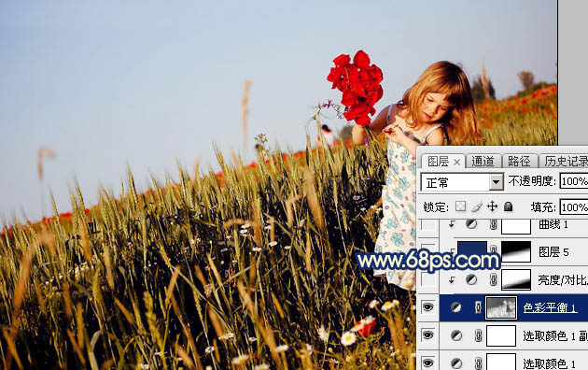Screen dimensions: 588x370
Task: Show the hidden 曲线 1 layer
Action: click(x=427, y=225)
